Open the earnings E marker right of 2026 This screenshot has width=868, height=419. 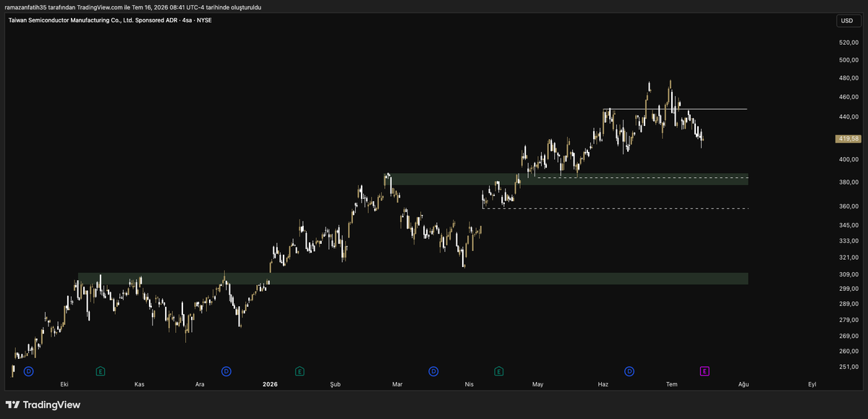(299, 371)
